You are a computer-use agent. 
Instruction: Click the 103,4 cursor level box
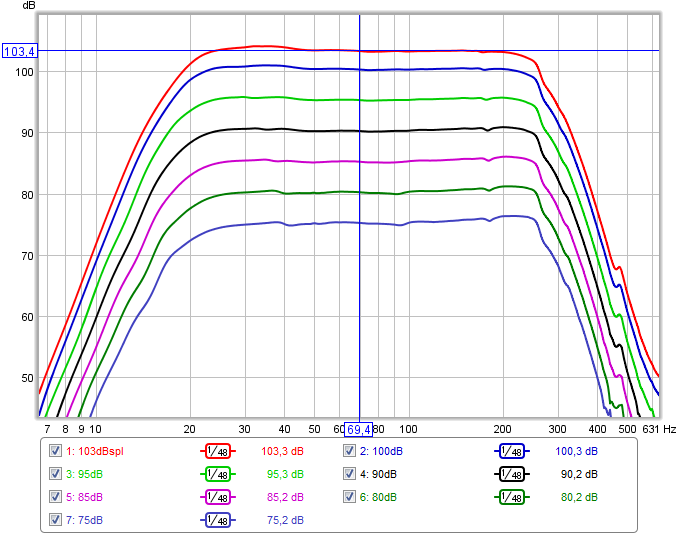[20, 51]
